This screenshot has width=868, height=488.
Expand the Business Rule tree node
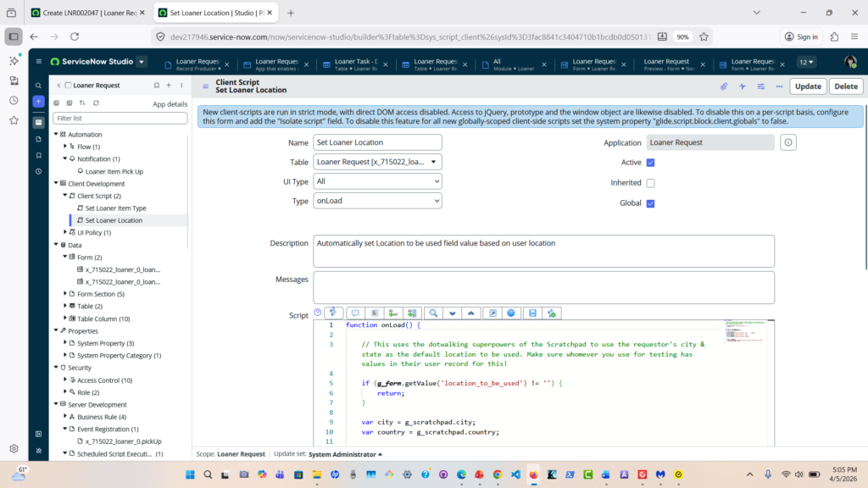(x=66, y=417)
